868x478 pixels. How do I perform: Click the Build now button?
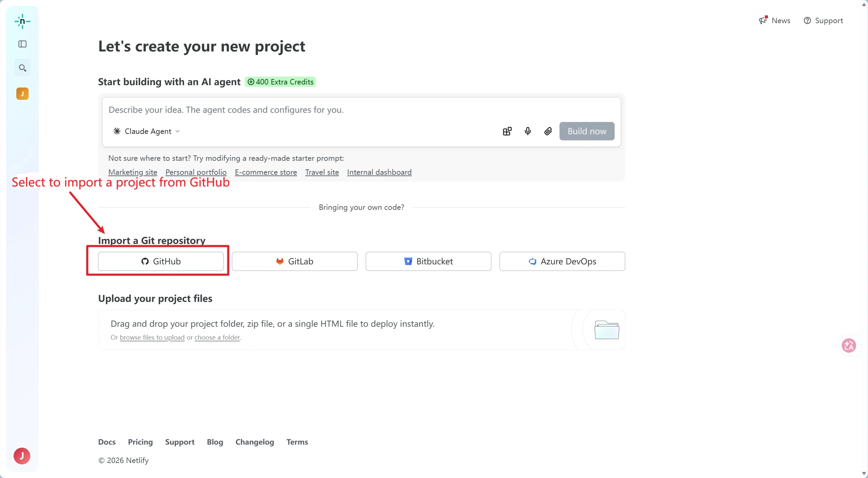(587, 131)
